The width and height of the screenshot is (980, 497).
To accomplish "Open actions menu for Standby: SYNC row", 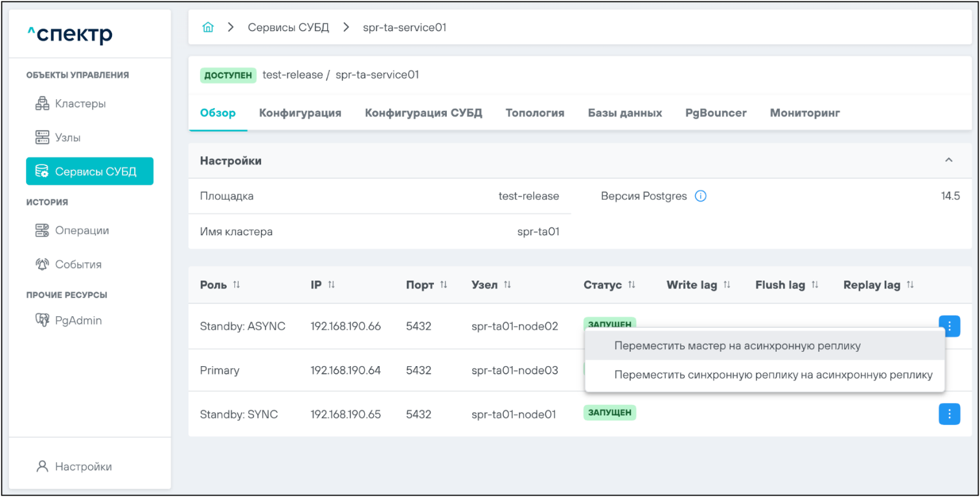I will [x=949, y=413].
